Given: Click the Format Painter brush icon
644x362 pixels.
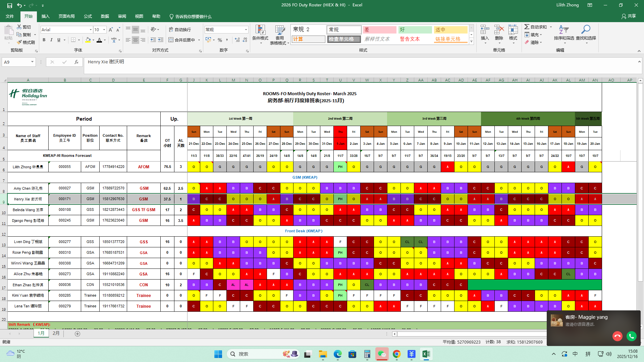Looking at the screenshot, I should tap(19, 42).
